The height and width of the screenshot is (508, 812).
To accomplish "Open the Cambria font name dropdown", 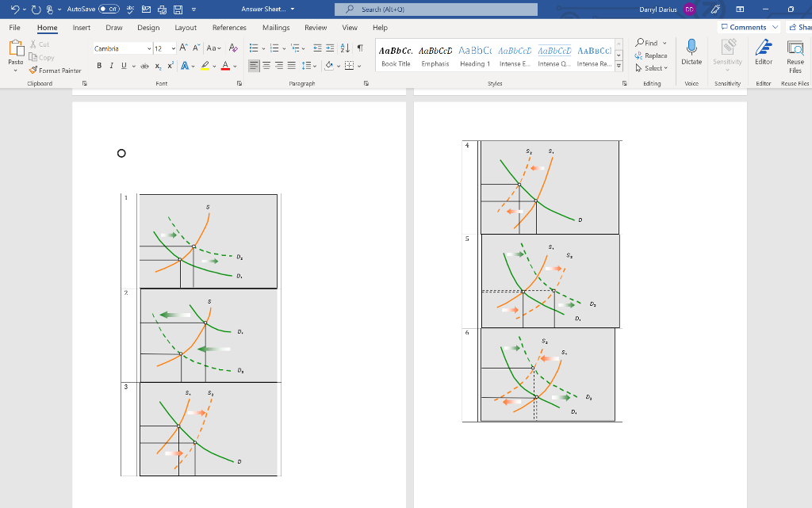I will coord(149,48).
